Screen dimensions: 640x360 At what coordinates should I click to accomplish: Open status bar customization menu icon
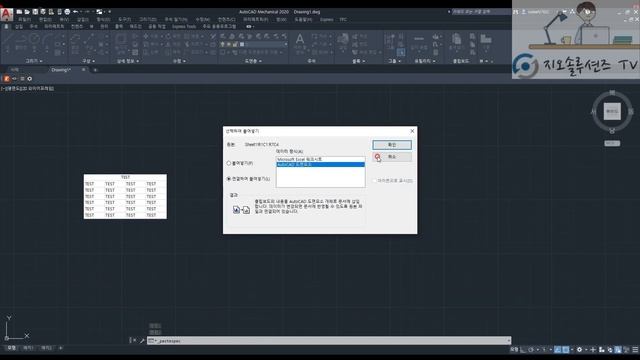point(635,350)
